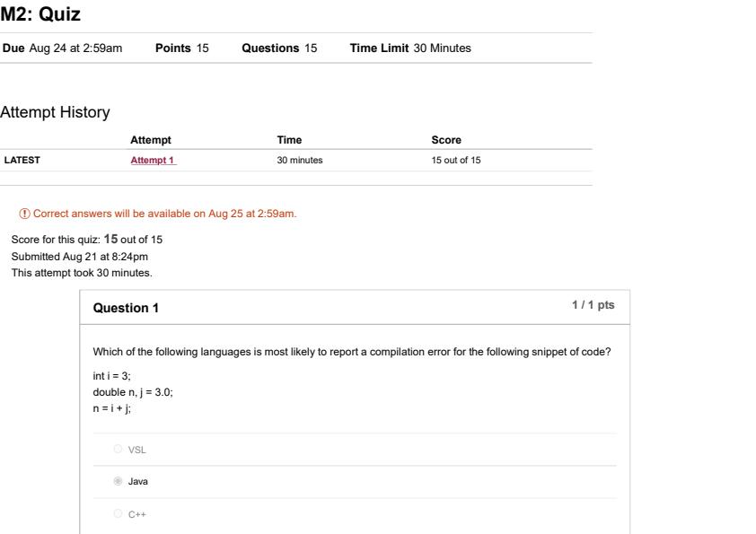Click the Score column header
This screenshot has height=534, width=756.
(447, 140)
